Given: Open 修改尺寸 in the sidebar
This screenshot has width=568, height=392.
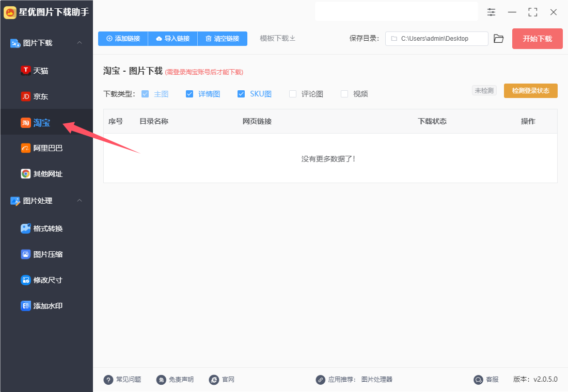Looking at the screenshot, I should 46,280.
